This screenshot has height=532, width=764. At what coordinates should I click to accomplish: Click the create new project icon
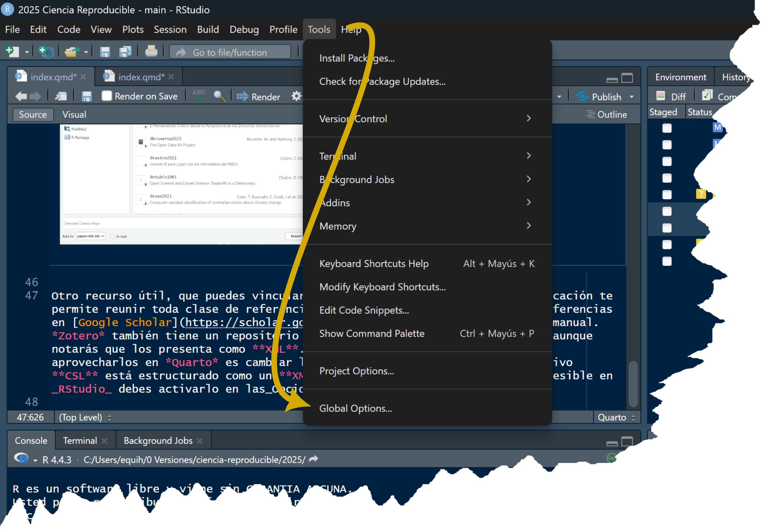pyautogui.click(x=46, y=52)
